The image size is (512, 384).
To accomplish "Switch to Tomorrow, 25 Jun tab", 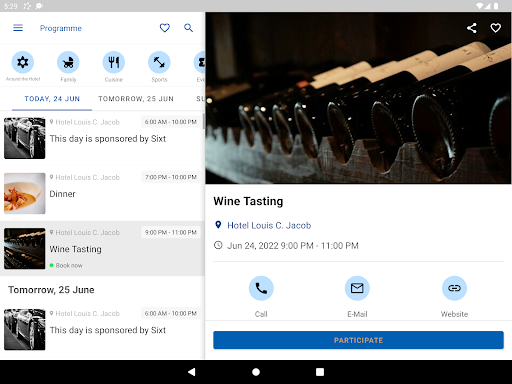I will (136, 99).
